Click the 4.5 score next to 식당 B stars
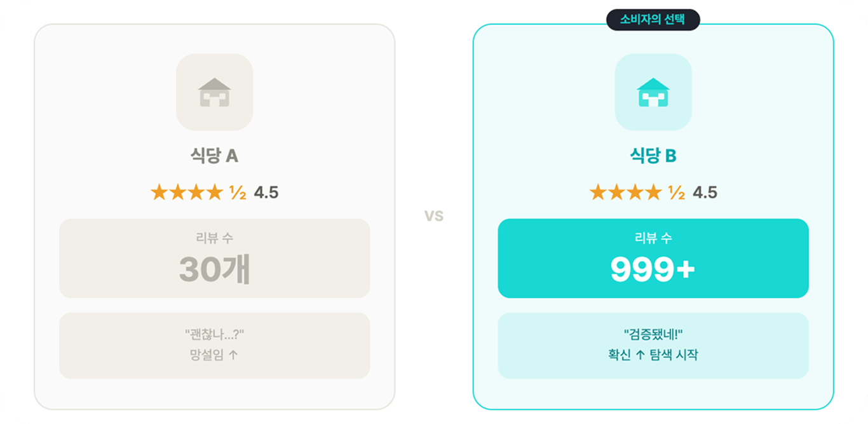 (705, 193)
